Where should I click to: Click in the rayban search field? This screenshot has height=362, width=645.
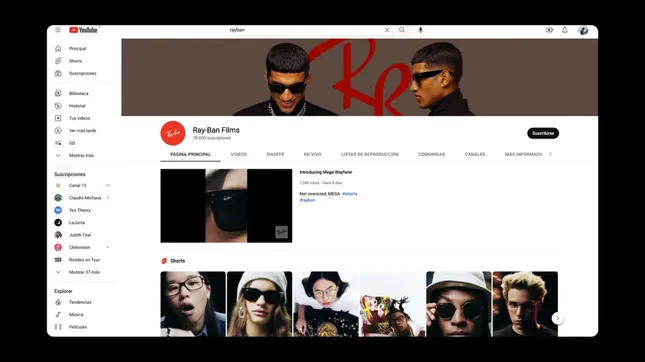(304, 30)
